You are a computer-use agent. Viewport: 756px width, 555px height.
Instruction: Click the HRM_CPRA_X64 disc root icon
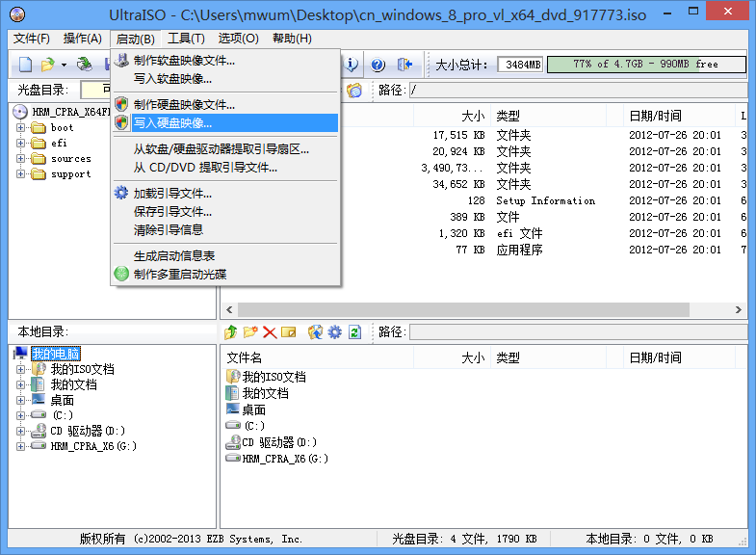click(x=20, y=113)
